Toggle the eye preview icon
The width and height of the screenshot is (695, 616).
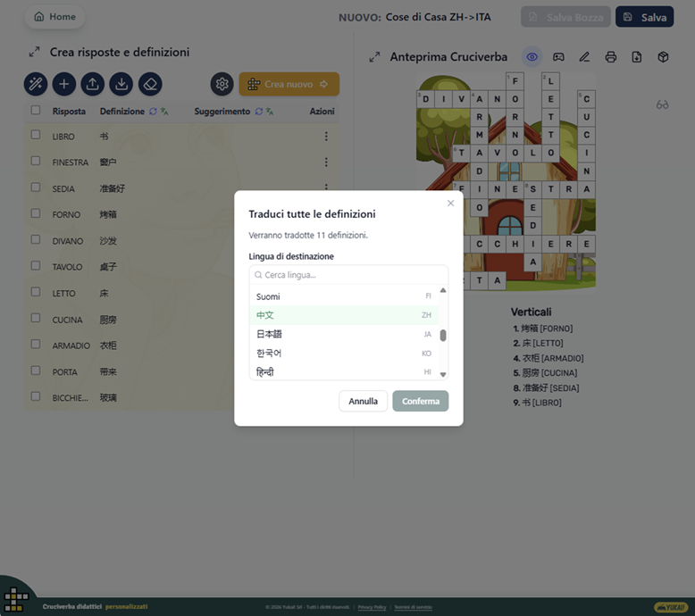click(532, 57)
